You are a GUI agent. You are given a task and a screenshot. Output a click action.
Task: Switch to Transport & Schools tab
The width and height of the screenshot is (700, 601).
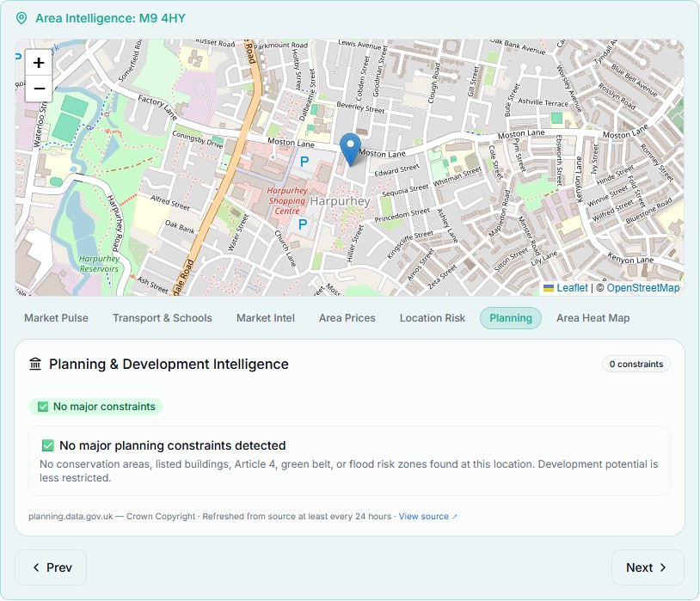click(x=163, y=318)
